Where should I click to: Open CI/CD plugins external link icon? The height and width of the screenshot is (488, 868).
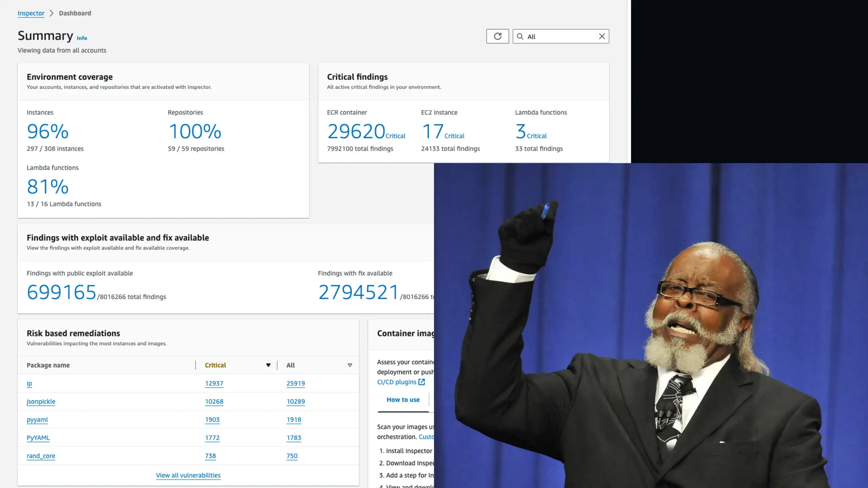click(x=422, y=382)
